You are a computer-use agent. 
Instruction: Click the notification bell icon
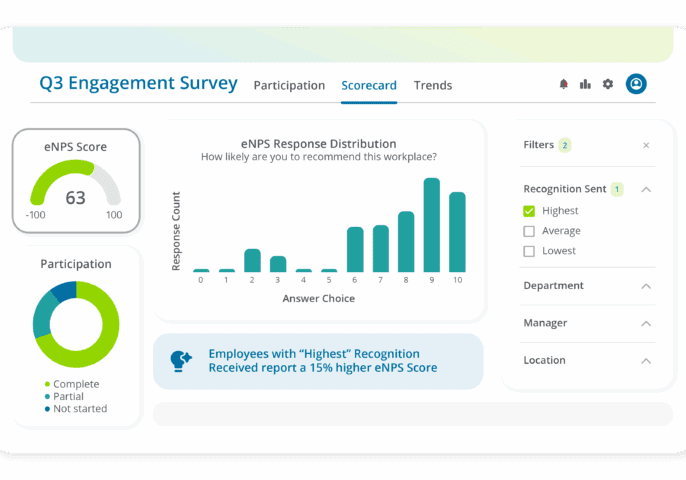pos(564,85)
